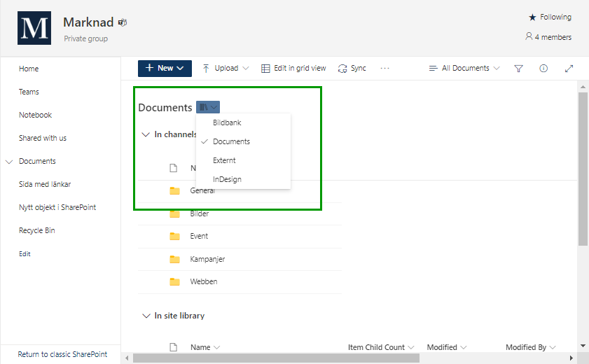Click the New button
This screenshot has height=364, width=589.
tap(165, 69)
